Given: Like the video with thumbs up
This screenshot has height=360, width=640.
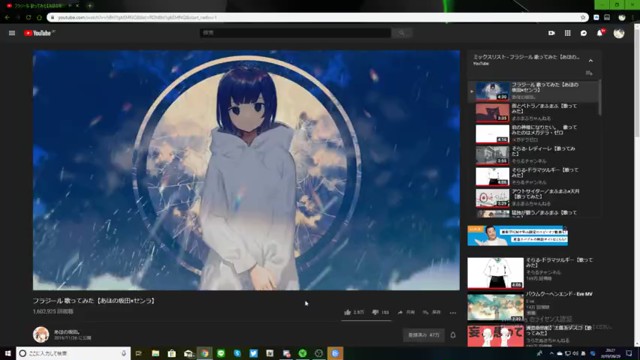Looking at the screenshot, I should [353, 312].
